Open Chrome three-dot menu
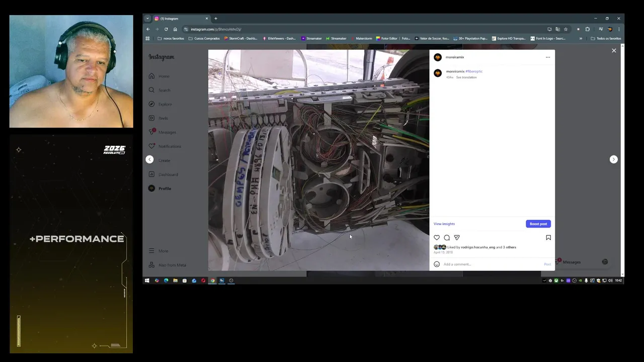 [619, 29]
